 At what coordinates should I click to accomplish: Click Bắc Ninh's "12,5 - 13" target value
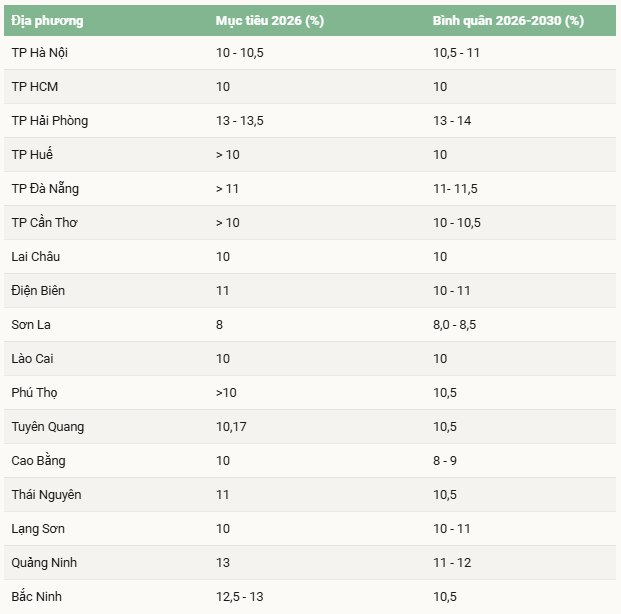pyautogui.click(x=240, y=597)
